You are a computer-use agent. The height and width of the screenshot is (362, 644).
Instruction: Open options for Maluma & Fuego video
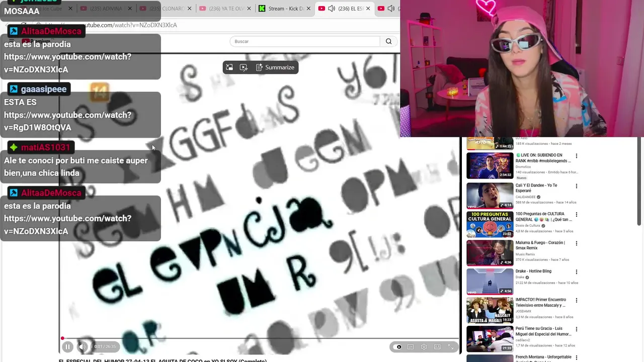tap(577, 243)
